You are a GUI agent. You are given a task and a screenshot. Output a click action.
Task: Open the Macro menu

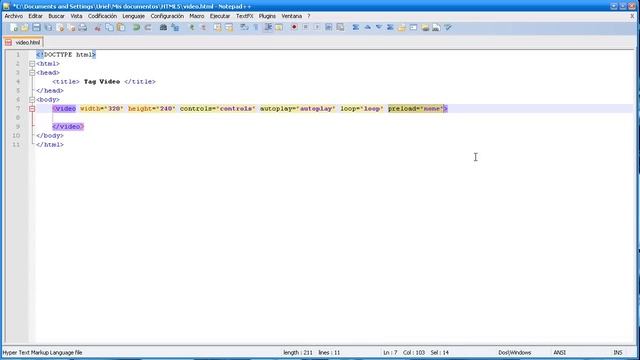(196, 16)
